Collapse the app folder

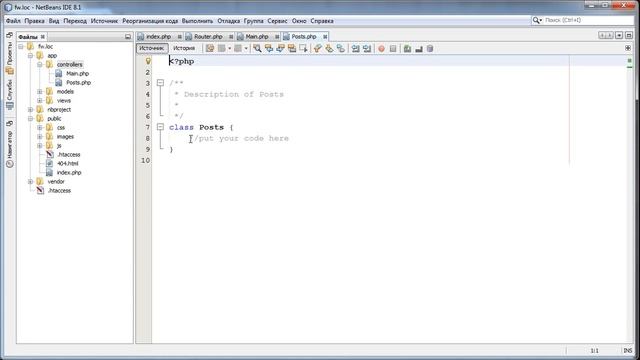(30, 56)
